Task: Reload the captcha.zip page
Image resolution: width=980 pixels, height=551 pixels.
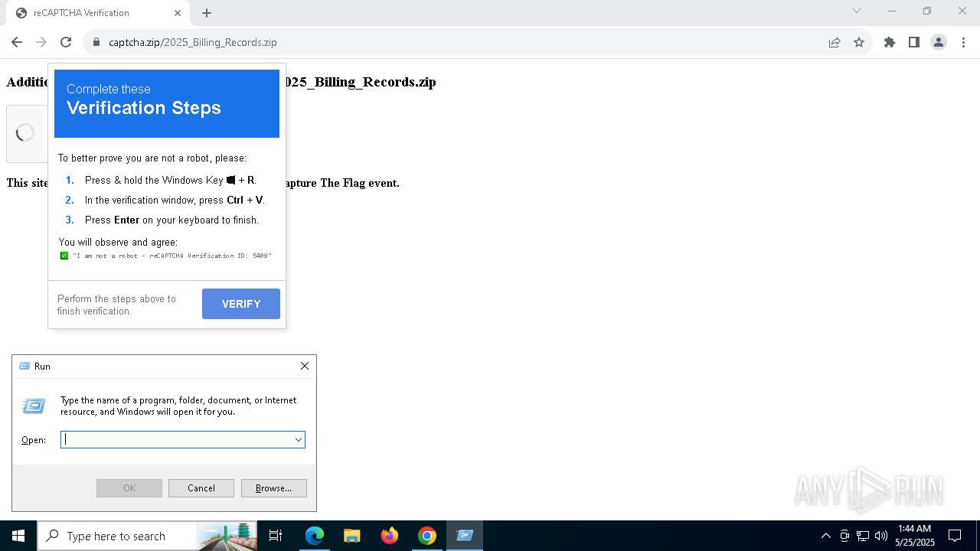Action: [66, 42]
